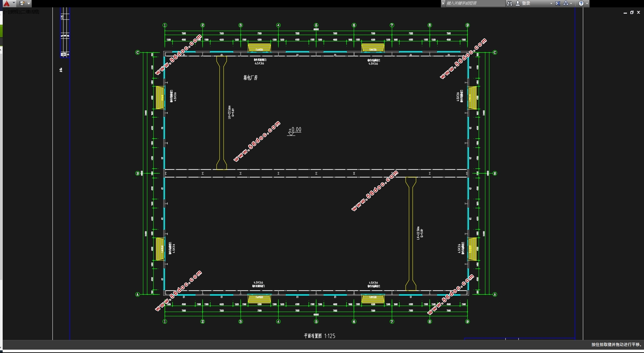Expand the 登录 account dropdown arrow

pos(551,3)
